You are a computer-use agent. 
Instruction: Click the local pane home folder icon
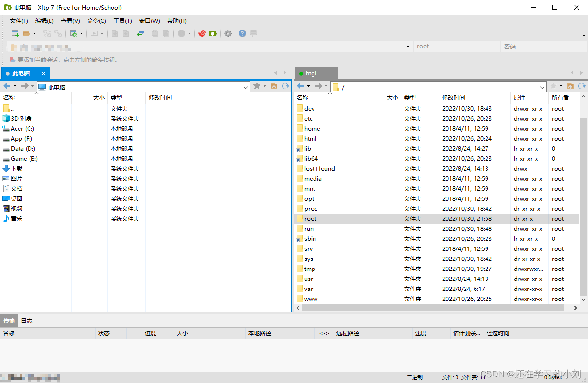(274, 86)
